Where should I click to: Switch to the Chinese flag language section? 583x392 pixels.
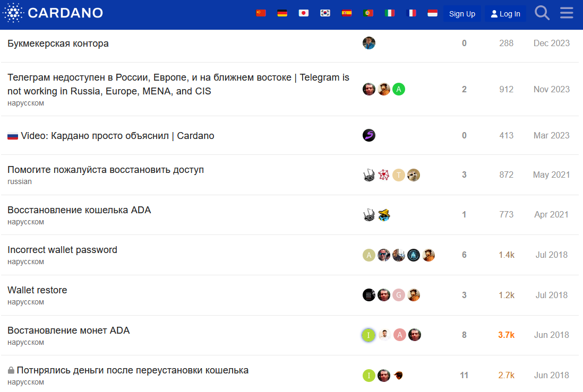coord(261,13)
